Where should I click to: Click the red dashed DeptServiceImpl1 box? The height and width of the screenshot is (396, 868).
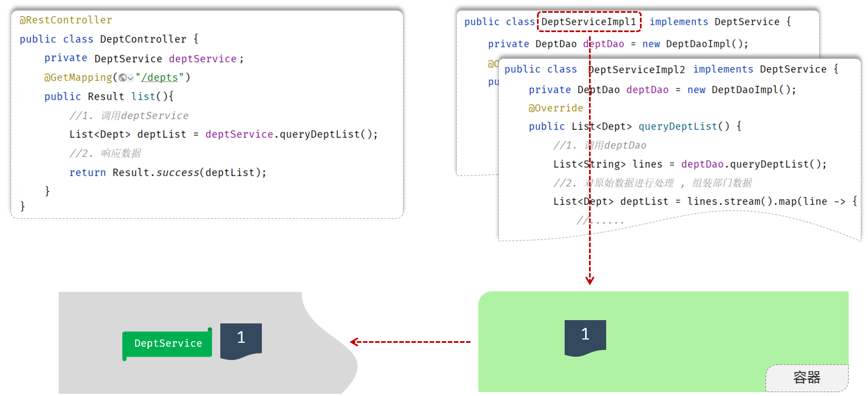pyautogui.click(x=589, y=22)
